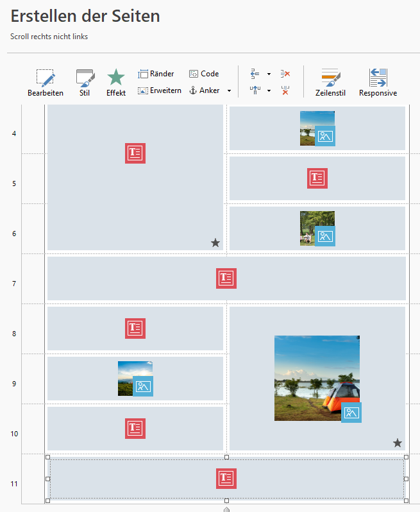Click the Erweitern button
The image size is (420, 512).
[x=160, y=91]
